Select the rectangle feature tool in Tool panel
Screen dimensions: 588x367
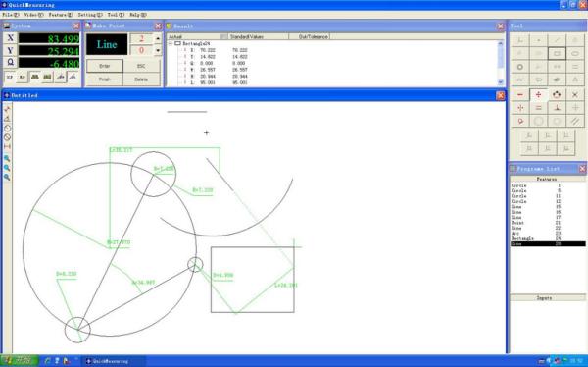[x=557, y=53]
